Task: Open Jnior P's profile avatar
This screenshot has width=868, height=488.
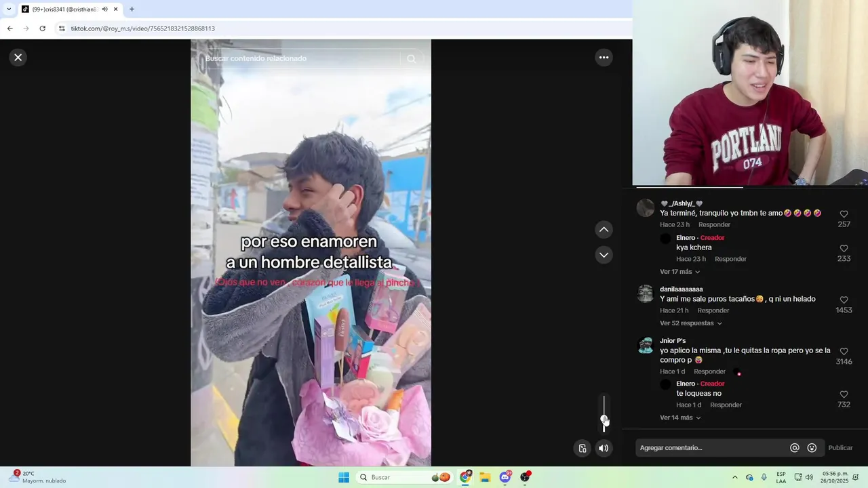Action: coord(645,345)
